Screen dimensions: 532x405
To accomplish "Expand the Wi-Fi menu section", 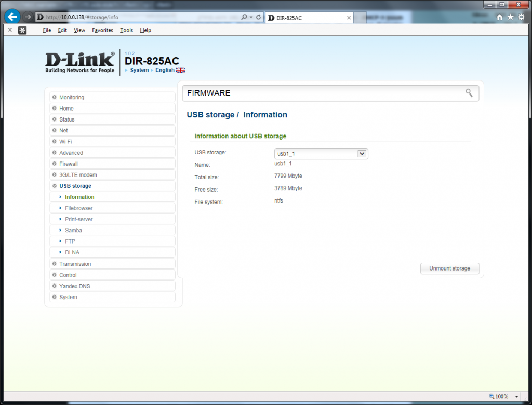I will click(65, 142).
